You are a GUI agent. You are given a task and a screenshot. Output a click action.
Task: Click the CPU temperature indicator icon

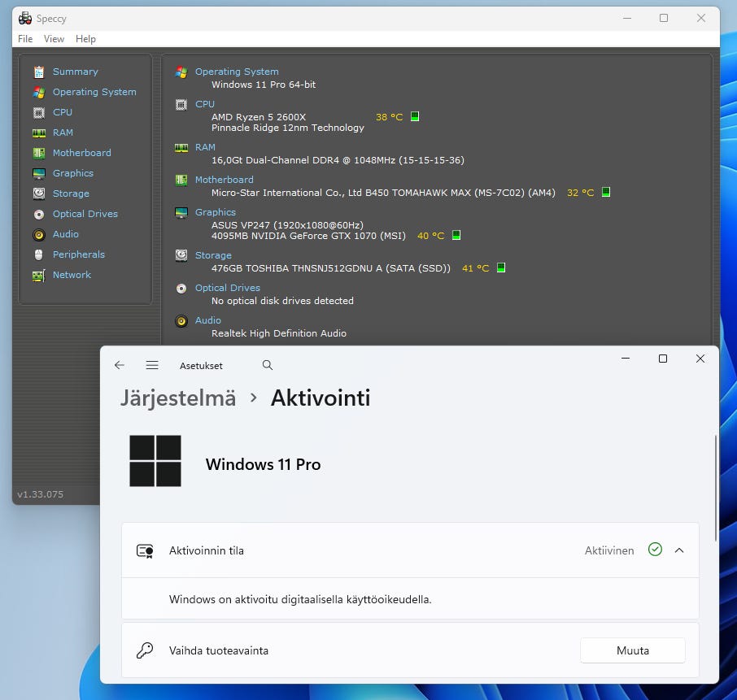click(415, 116)
